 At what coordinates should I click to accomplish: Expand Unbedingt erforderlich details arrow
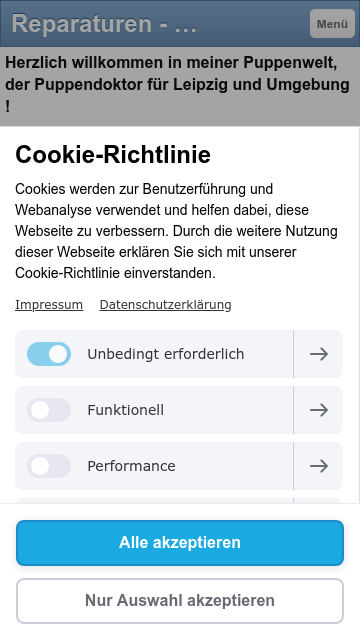(319, 354)
